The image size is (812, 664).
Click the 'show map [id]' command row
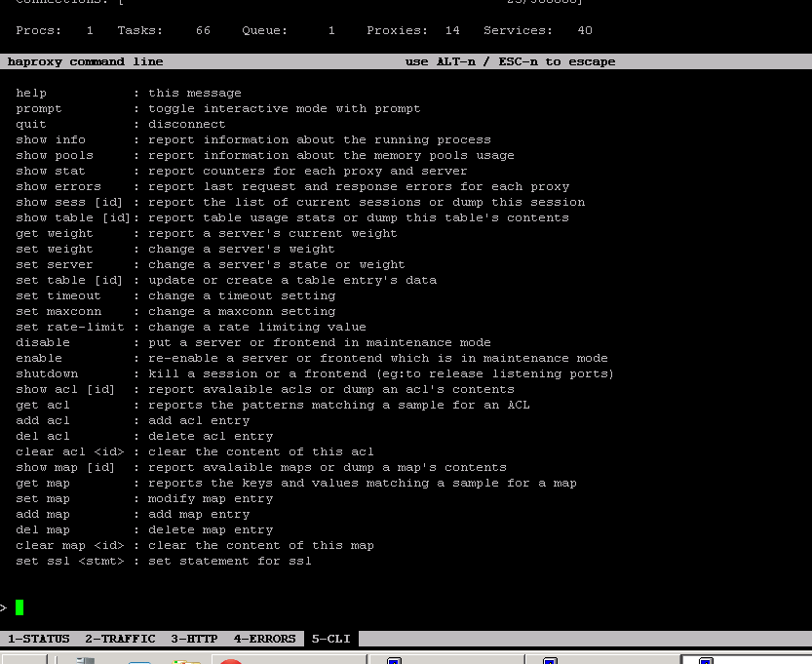point(261,467)
